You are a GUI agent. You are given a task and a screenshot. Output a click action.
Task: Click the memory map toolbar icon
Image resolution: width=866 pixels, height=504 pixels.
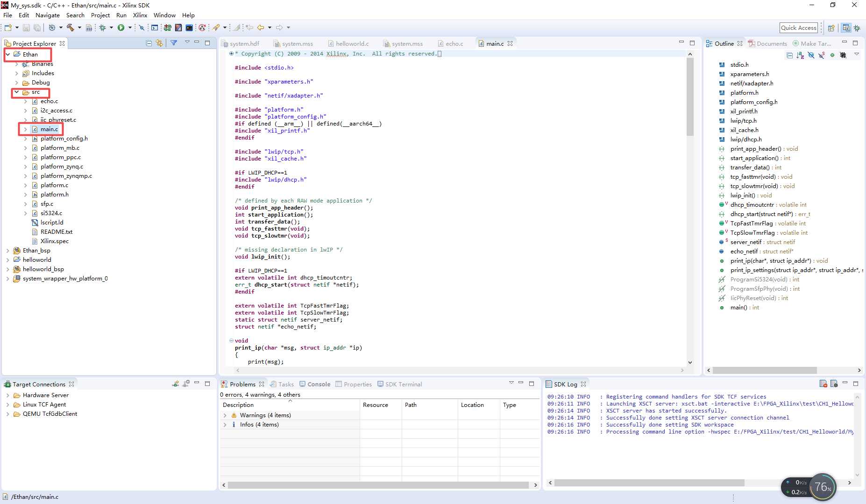[178, 28]
